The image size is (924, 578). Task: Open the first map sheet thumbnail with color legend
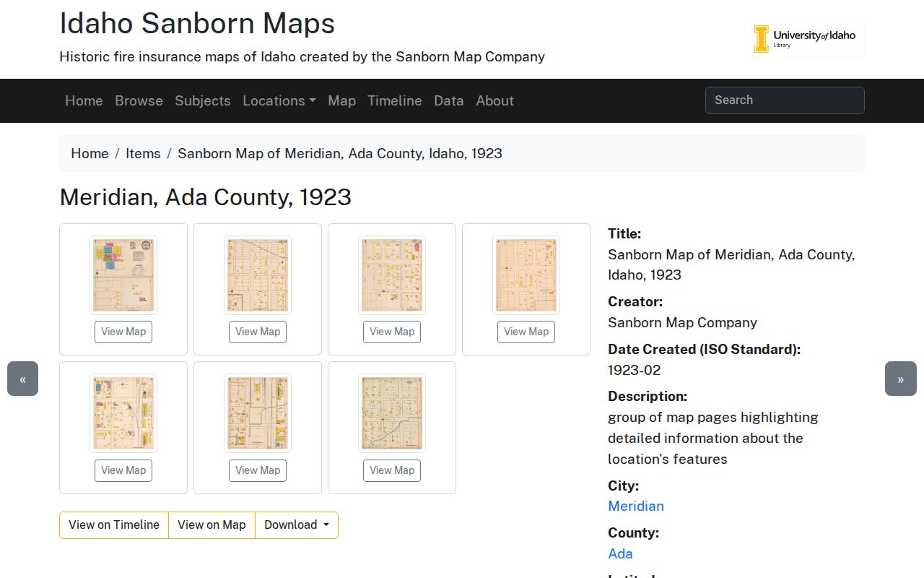[123, 275]
